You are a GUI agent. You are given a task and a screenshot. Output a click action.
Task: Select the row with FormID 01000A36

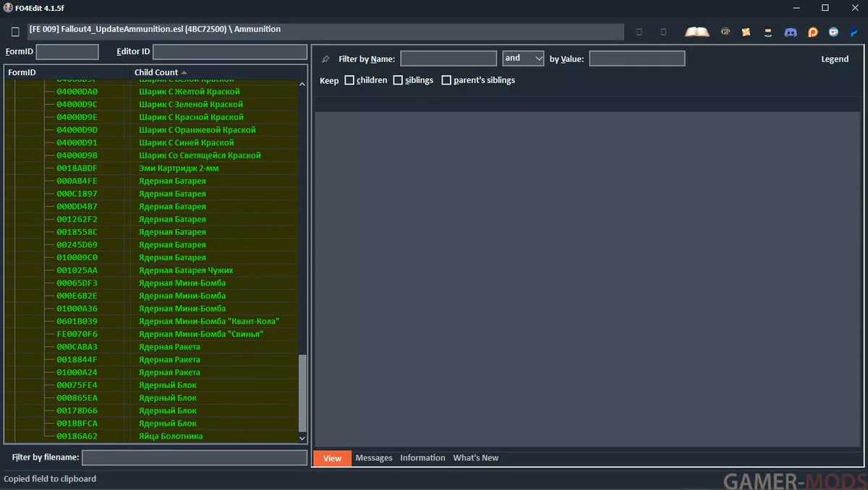tap(150, 309)
